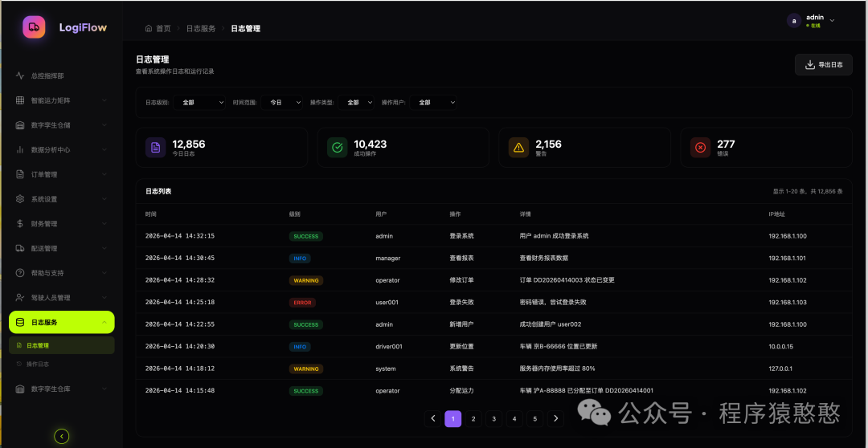Click the document icon beside 订单管理

point(20,174)
